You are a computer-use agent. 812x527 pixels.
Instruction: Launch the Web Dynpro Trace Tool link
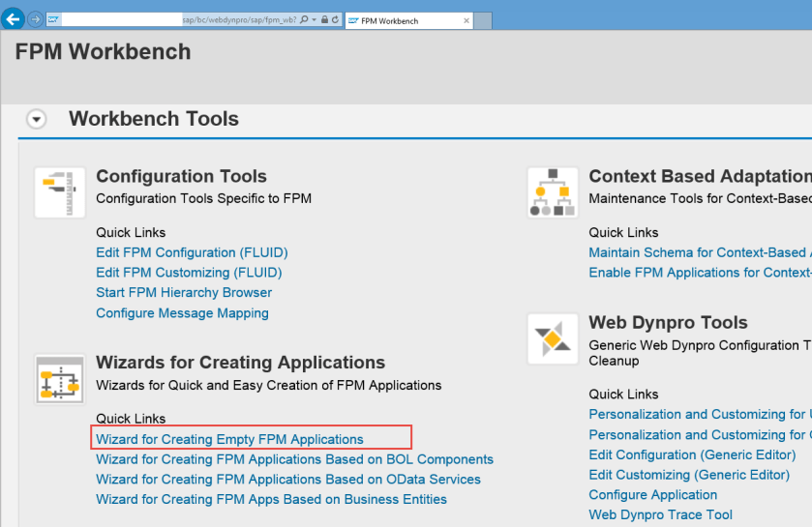click(660, 515)
